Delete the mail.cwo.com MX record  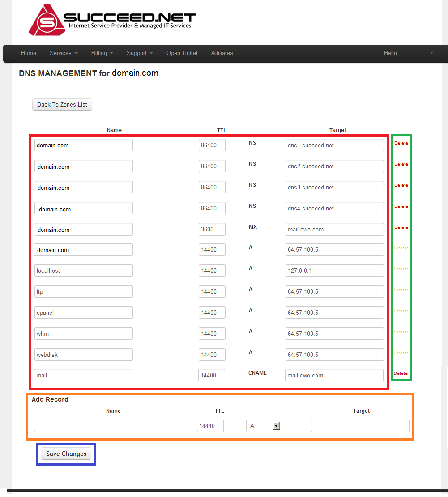click(x=401, y=227)
